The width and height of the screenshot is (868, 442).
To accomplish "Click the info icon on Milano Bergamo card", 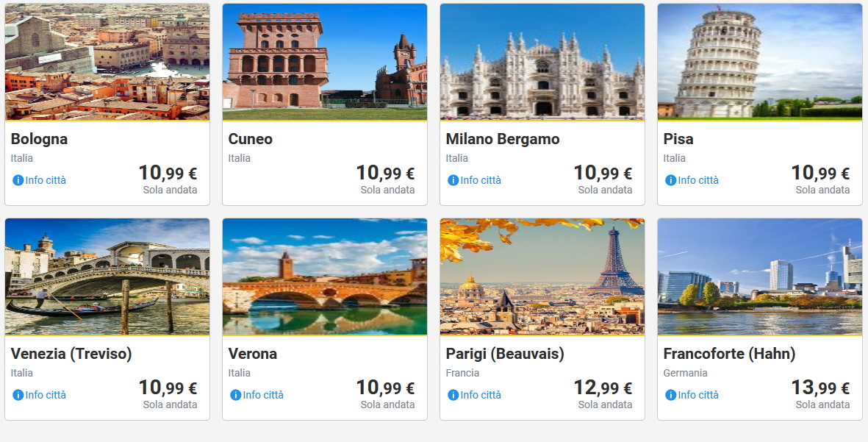I will coord(453,180).
